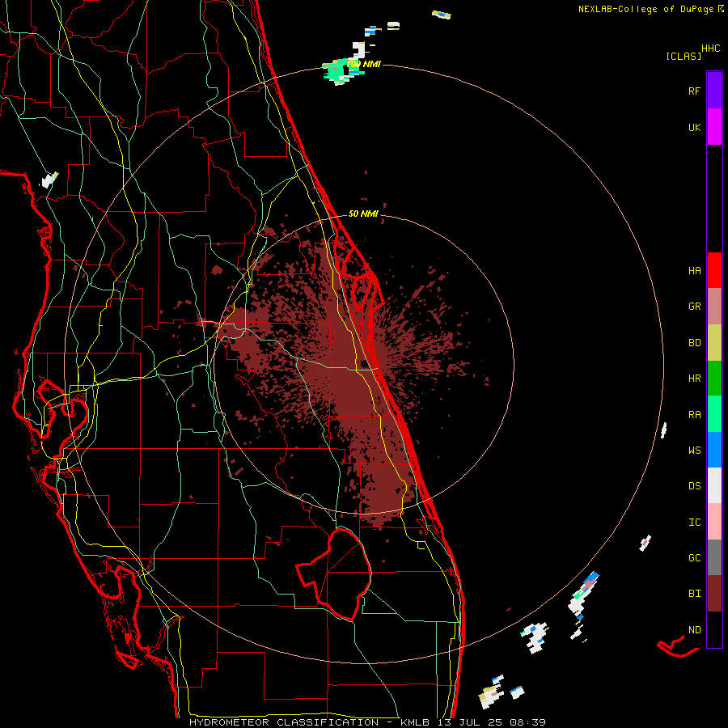
Task: Click the IC legend label text
Action: (x=695, y=522)
